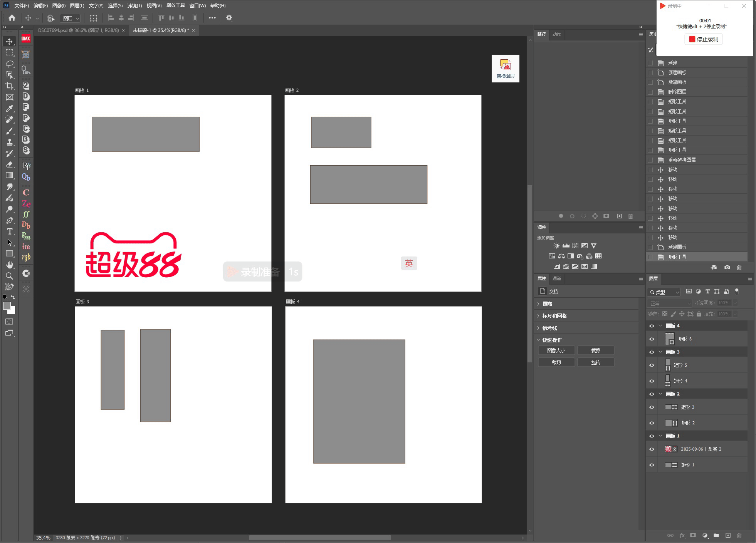Screen dimensions: 756x543
Task: Open options bar settings gear
Action: click(x=229, y=18)
